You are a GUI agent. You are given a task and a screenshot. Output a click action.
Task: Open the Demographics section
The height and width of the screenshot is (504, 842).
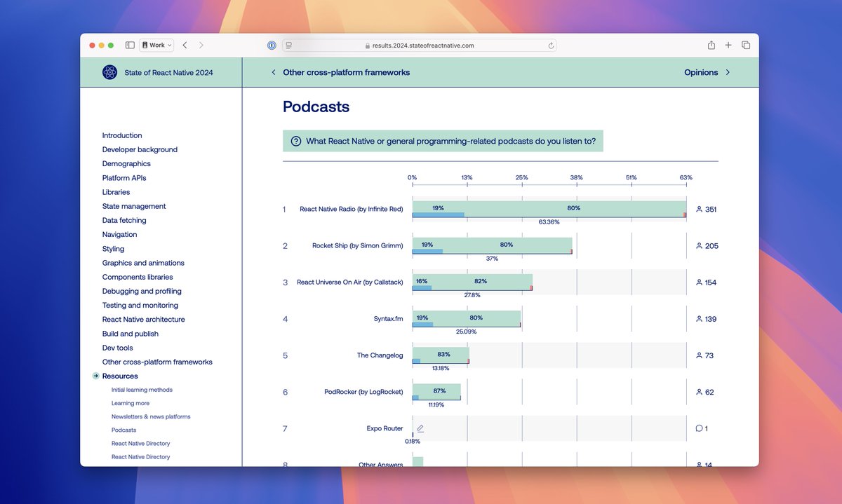(126, 163)
